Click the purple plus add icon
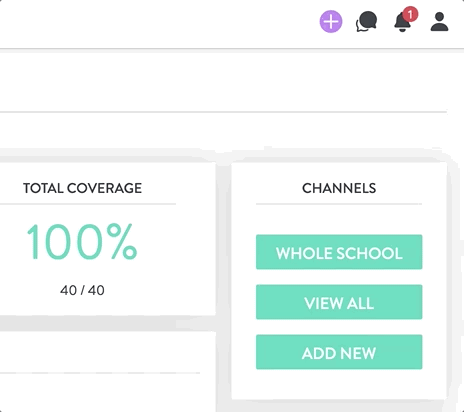The image size is (464, 412). click(x=331, y=22)
